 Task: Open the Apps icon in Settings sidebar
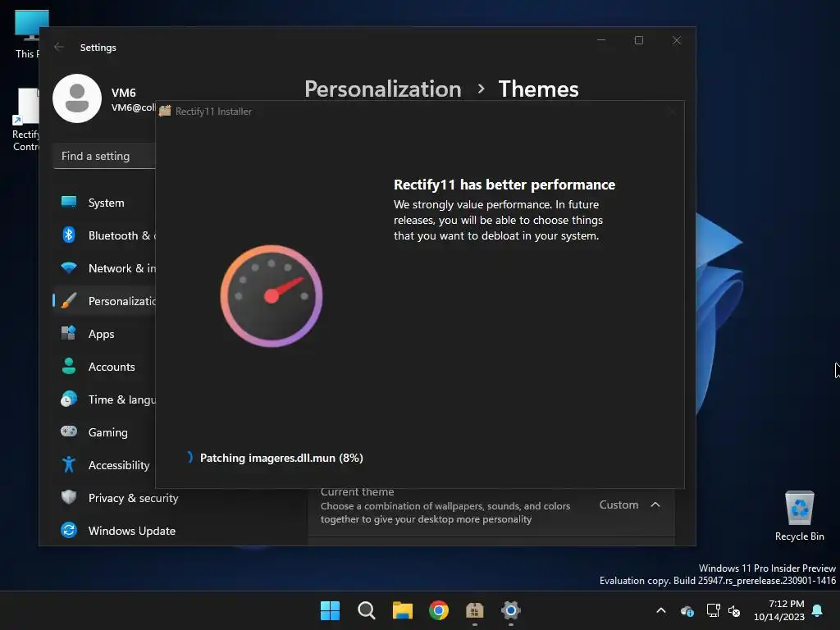[69, 333]
